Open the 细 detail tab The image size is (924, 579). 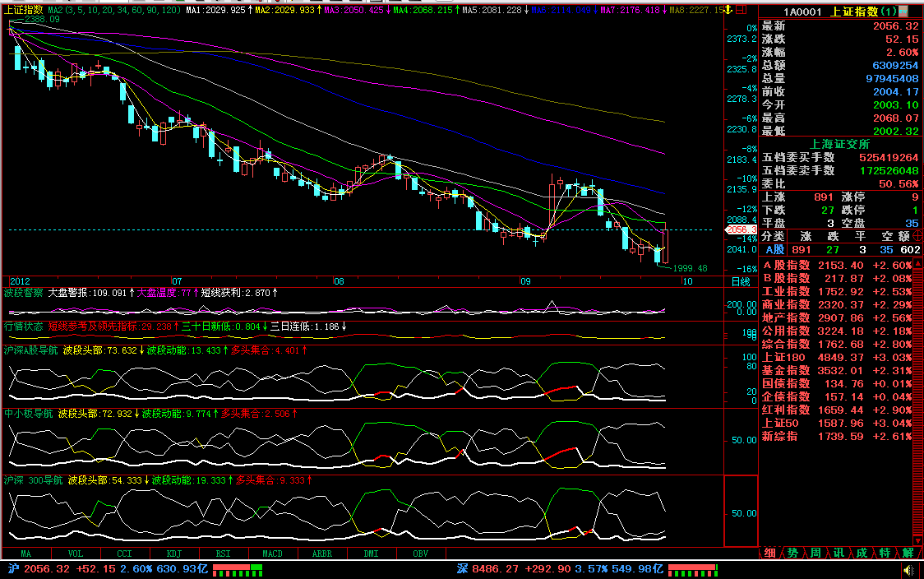769,553
